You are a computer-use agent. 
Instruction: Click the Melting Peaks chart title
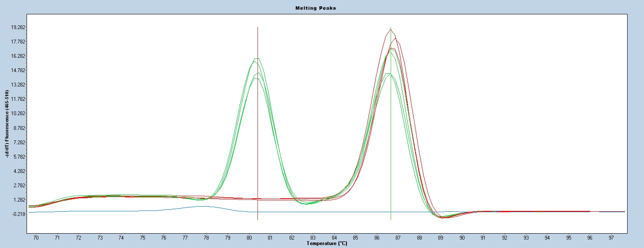point(322,8)
